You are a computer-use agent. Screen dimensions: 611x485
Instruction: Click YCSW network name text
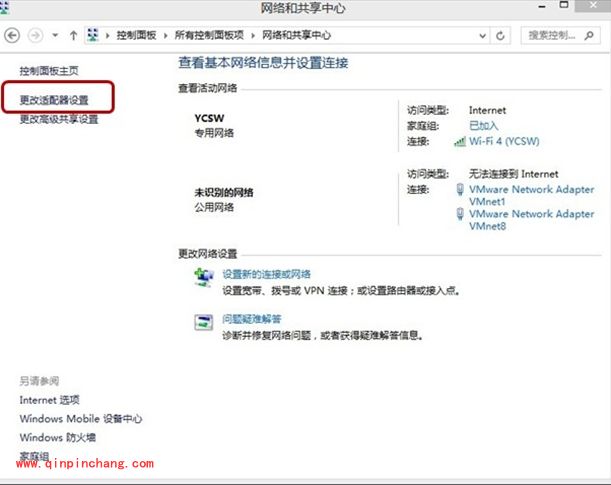209,118
